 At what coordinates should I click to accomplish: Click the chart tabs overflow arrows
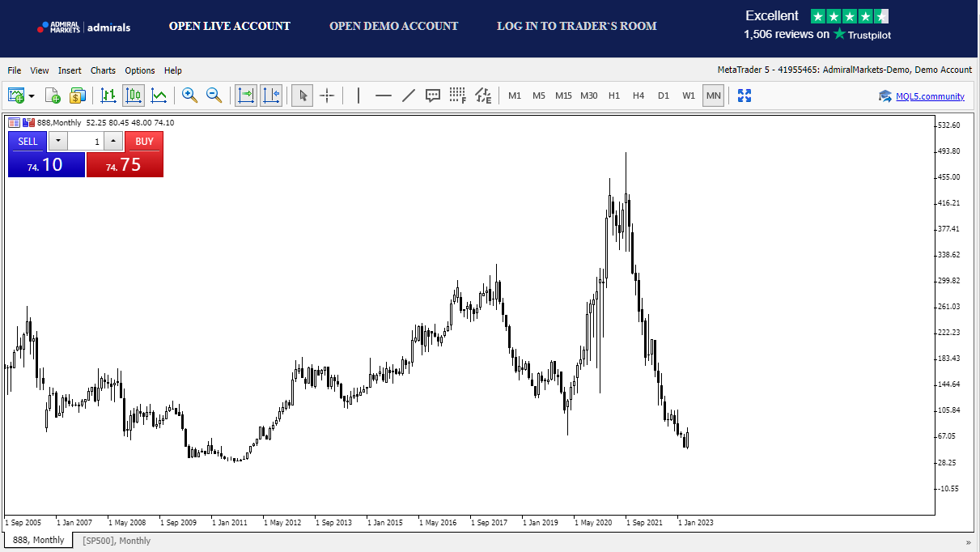tap(969, 541)
